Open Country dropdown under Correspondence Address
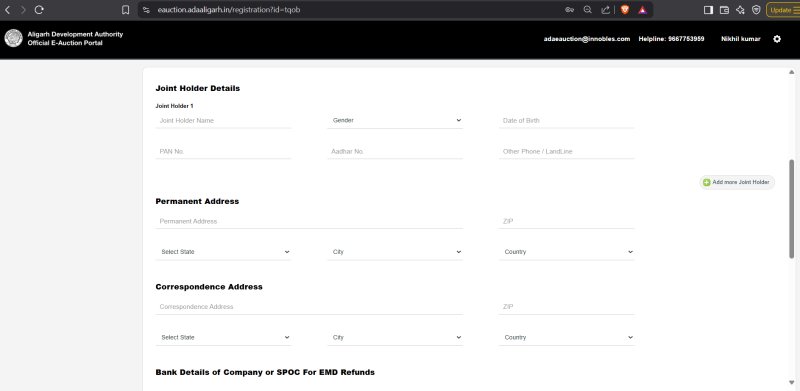Image resolution: width=800 pixels, height=391 pixels. pyautogui.click(x=567, y=337)
